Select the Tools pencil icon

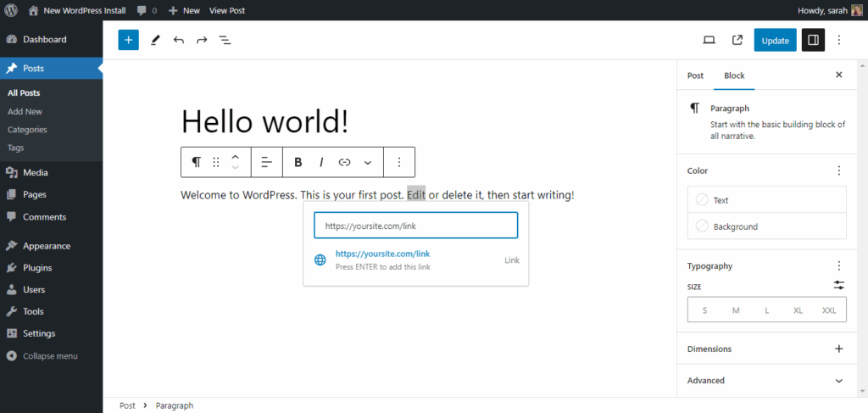pos(155,40)
